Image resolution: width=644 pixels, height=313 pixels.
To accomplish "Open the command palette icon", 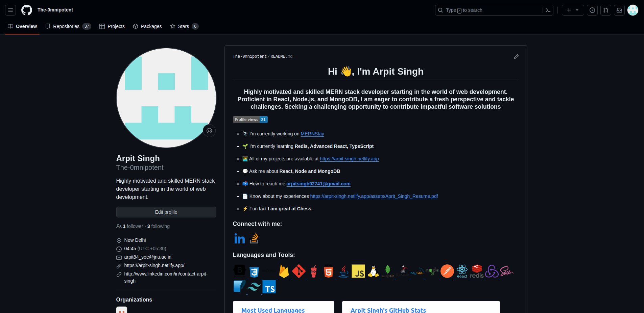I will pos(548,10).
